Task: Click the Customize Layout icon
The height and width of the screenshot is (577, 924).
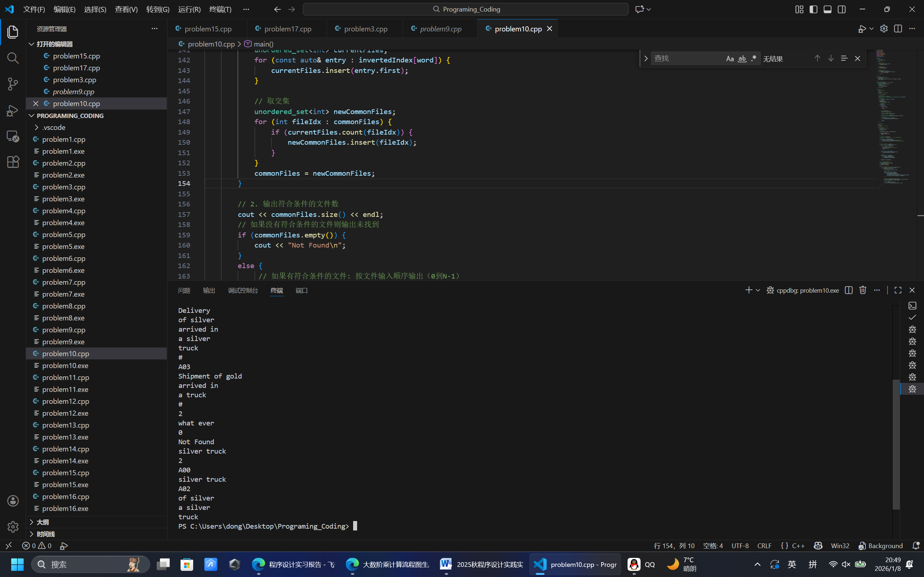Action: (799, 9)
